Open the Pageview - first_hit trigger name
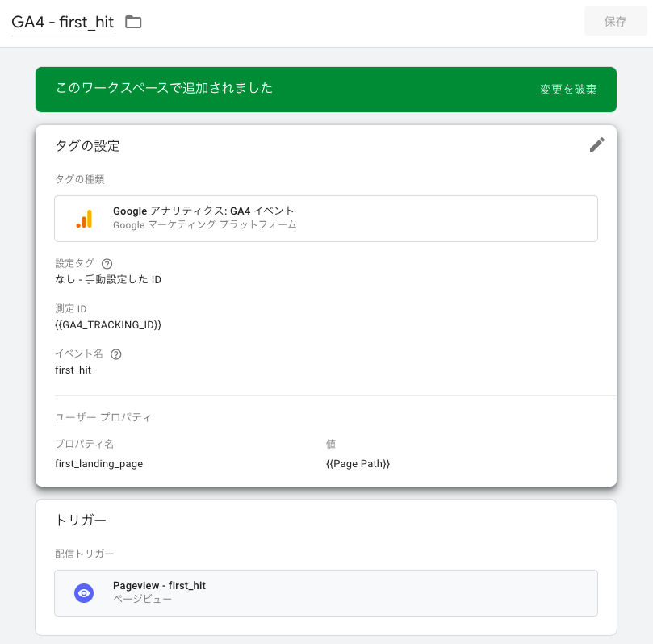The height and width of the screenshot is (644, 653). tap(159, 586)
